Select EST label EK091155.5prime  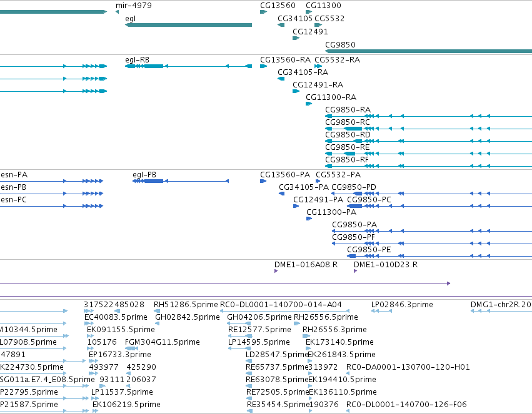(x=121, y=330)
